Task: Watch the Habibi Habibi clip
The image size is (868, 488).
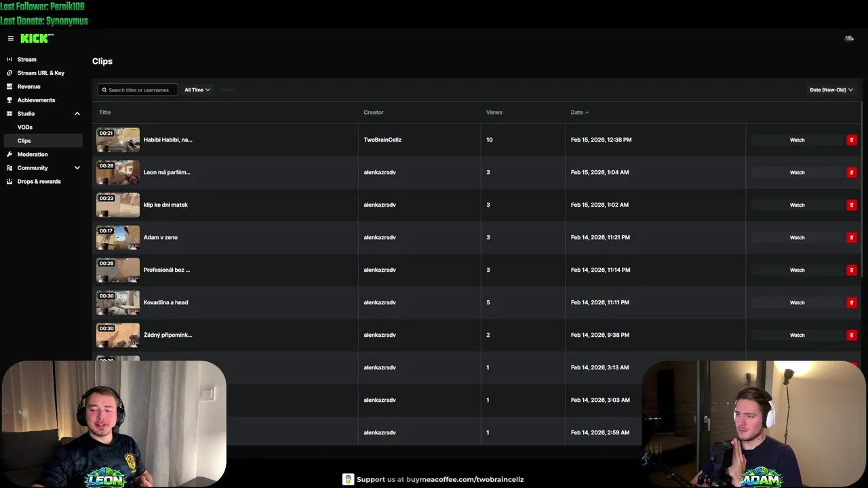Action: (x=797, y=140)
